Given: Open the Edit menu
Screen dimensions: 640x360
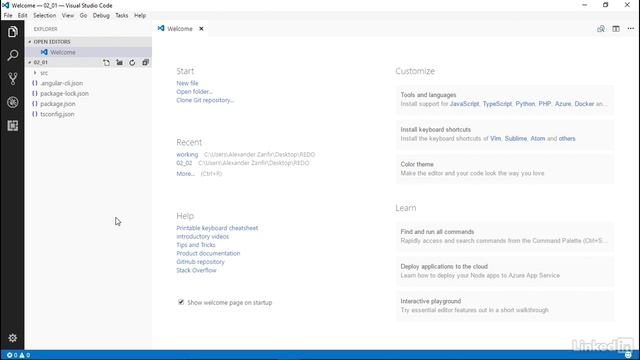Looking at the screenshot, I should 22,16.
